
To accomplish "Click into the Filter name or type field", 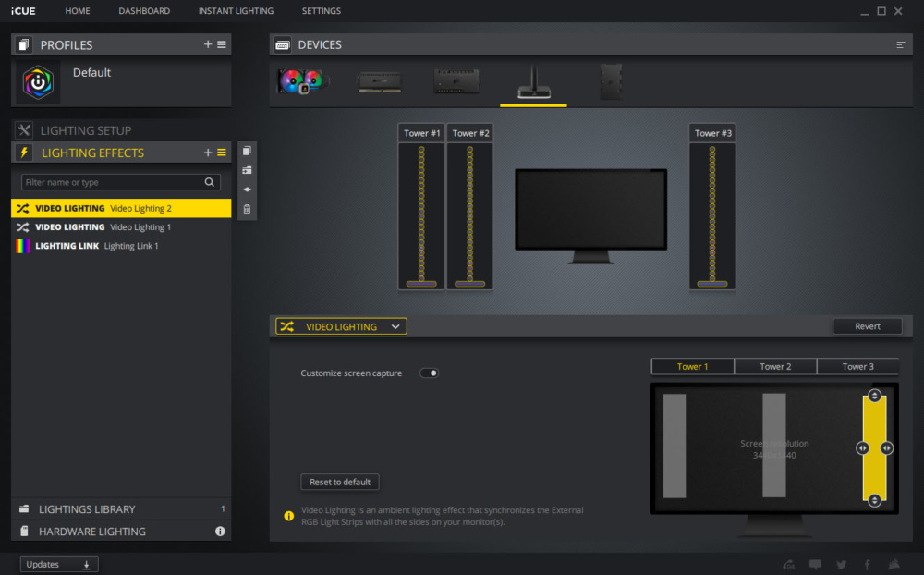I will click(x=121, y=182).
